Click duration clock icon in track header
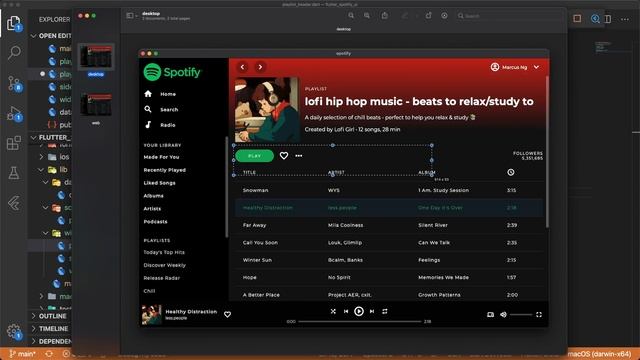This screenshot has width=640, height=360. click(511, 172)
